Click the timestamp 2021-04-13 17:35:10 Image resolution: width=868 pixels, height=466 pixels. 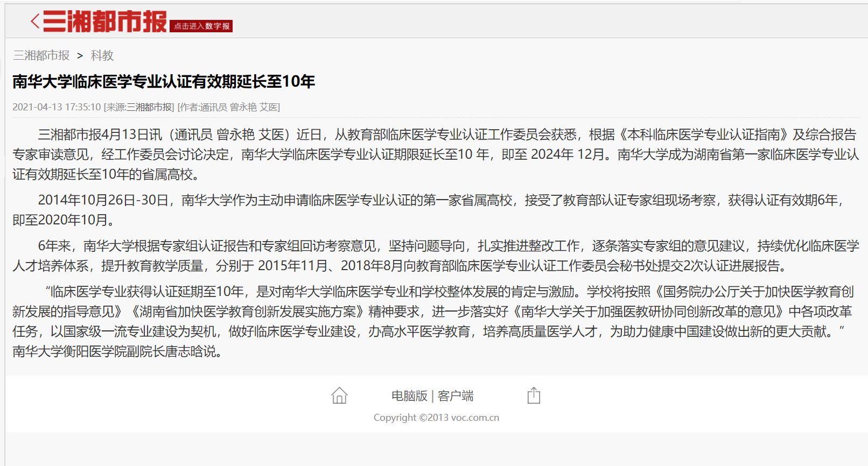coord(57,107)
